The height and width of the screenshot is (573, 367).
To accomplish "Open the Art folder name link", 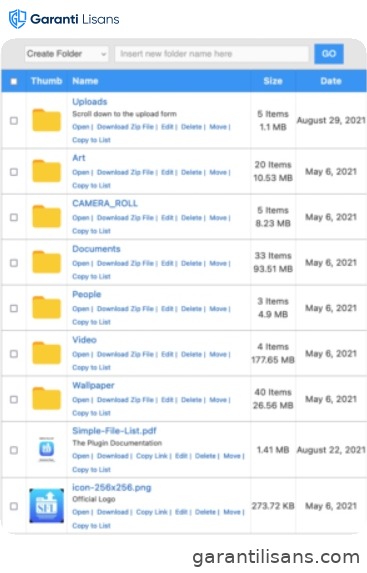I will pyautogui.click(x=79, y=158).
